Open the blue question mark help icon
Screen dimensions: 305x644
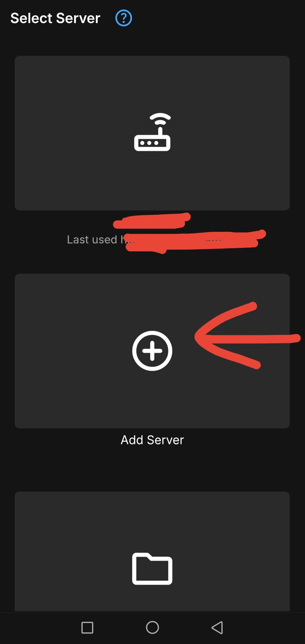[124, 18]
